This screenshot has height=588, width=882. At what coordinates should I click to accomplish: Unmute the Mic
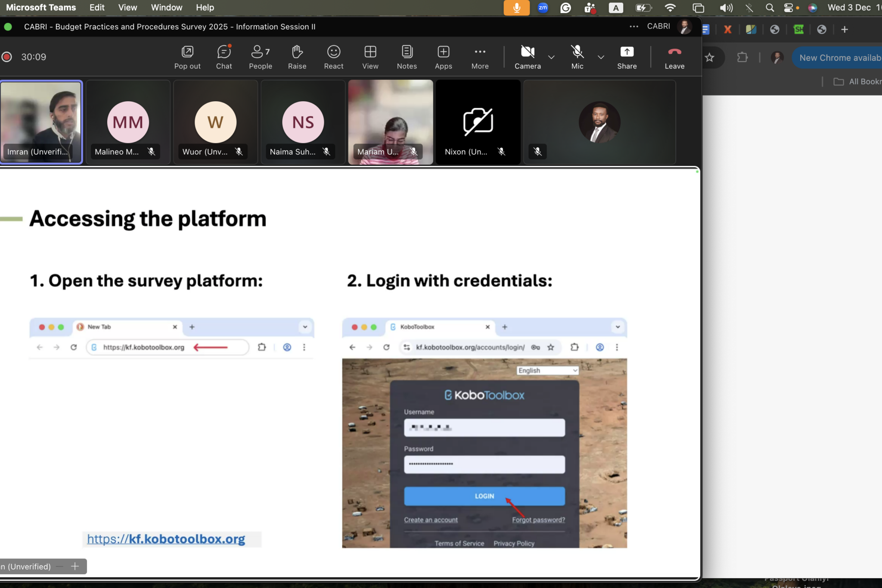[x=578, y=57]
